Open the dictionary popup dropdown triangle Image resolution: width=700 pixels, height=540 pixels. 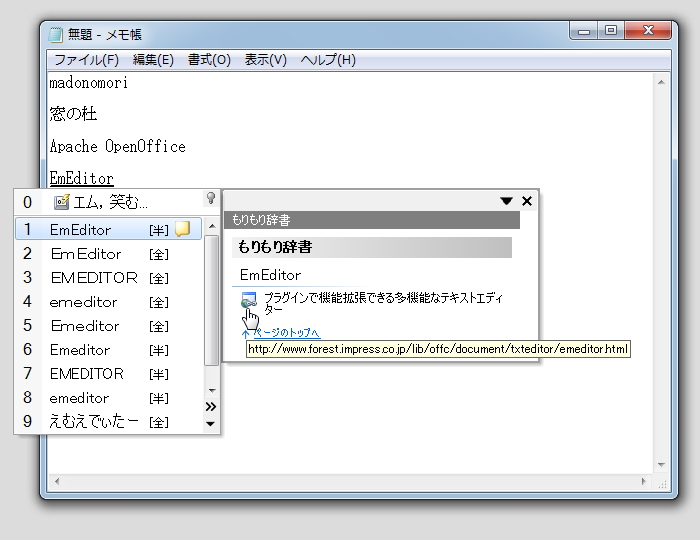pyautogui.click(x=506, y=201)
